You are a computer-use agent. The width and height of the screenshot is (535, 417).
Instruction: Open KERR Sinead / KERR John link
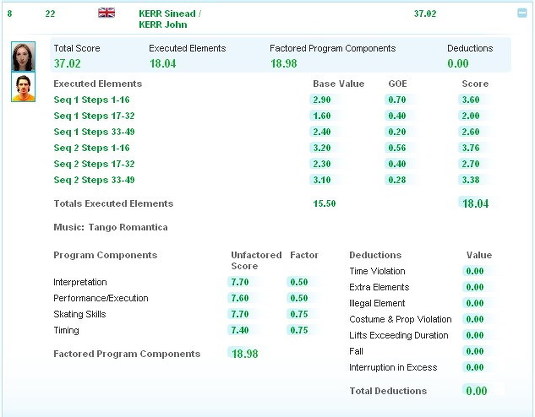[x=170, y=19]
